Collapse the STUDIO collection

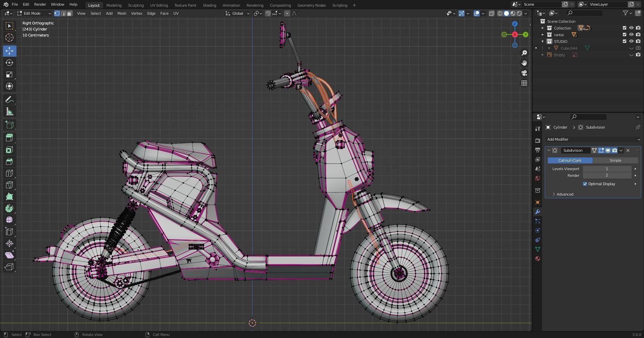point(543,42)
